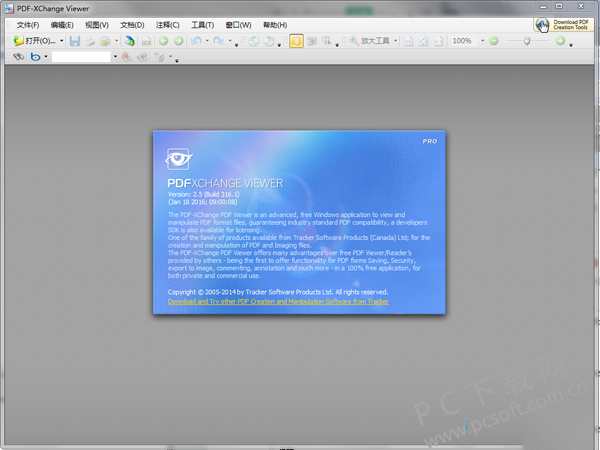Click the OCR page icon
This screenshot has width=600, height=450.
click(x=147, y=41)
